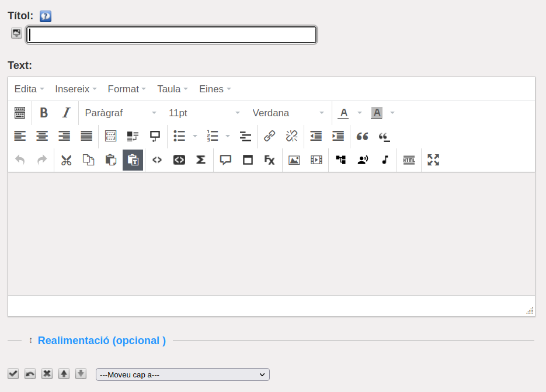Open the Títol help icon
This screenshot has height=392, width=546.
(x=46, y=16)
